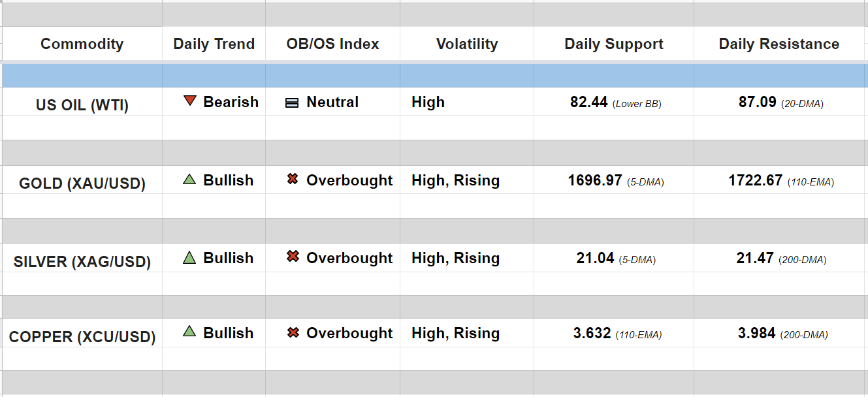Click the red bearish arrow for US Oil
The height and width of the screenshot is (397, 868).
[x=190, y=101]
